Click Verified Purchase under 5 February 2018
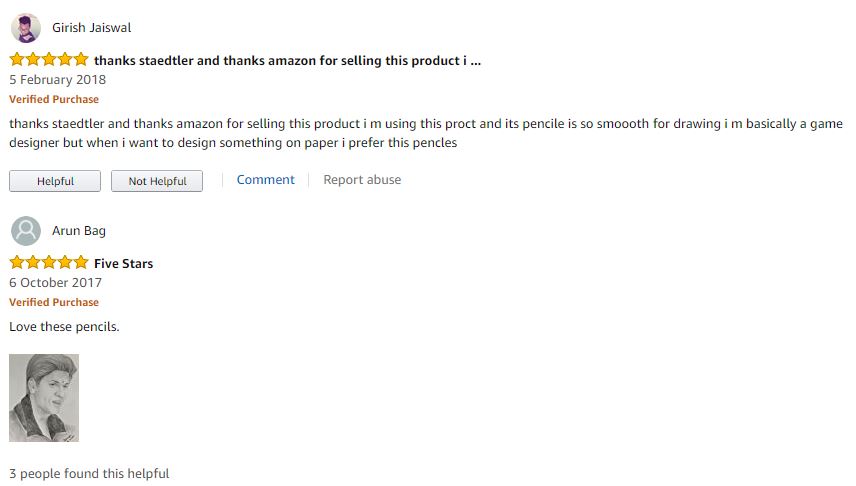 (54, 99)
